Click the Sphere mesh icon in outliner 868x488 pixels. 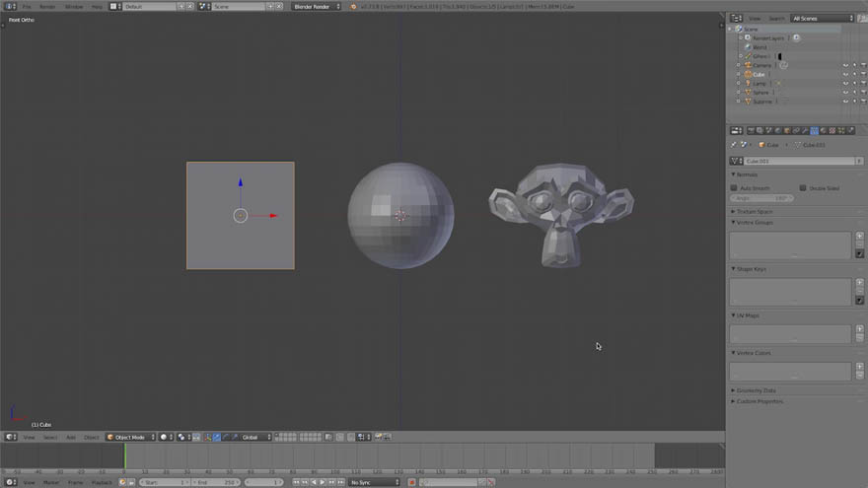(x=748, y=93)
